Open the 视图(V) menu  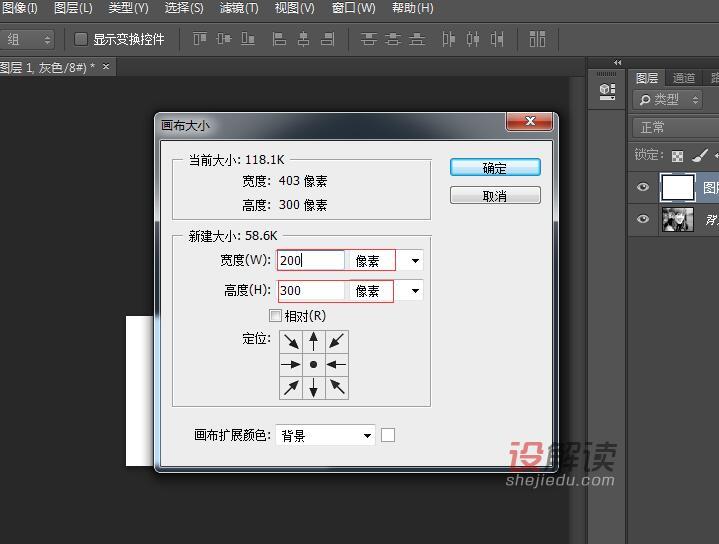point(294,8)
